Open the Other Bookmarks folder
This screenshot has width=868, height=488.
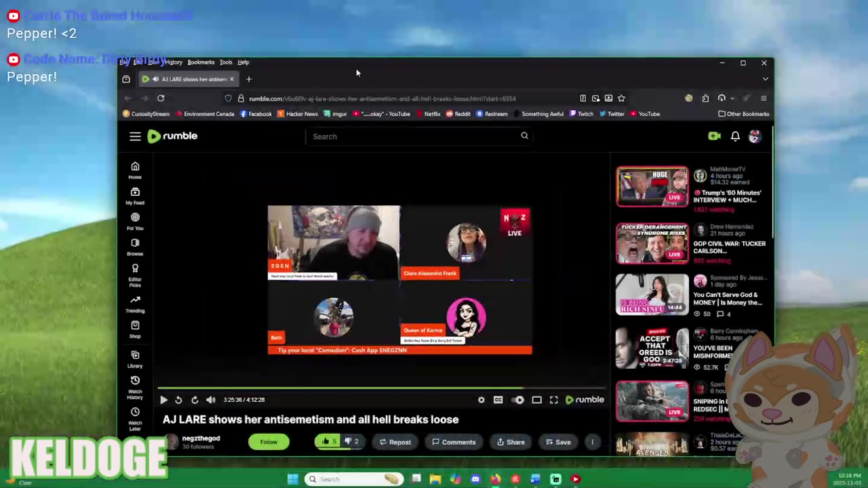(744, 114)
